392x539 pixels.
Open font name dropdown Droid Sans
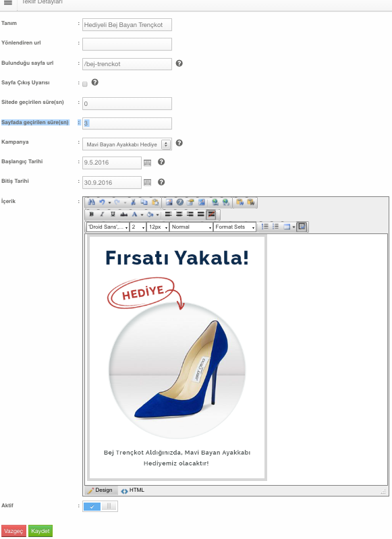click(108, 227)
